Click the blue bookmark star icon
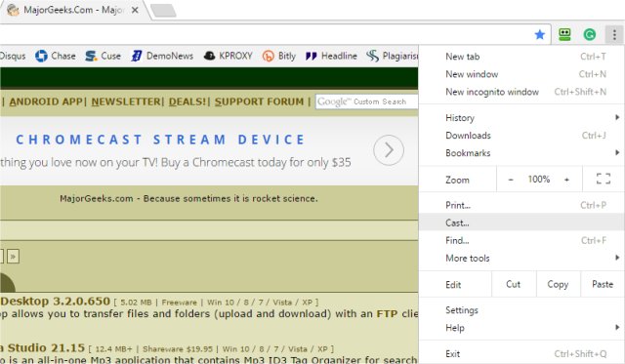 click(x=540, y=35)
